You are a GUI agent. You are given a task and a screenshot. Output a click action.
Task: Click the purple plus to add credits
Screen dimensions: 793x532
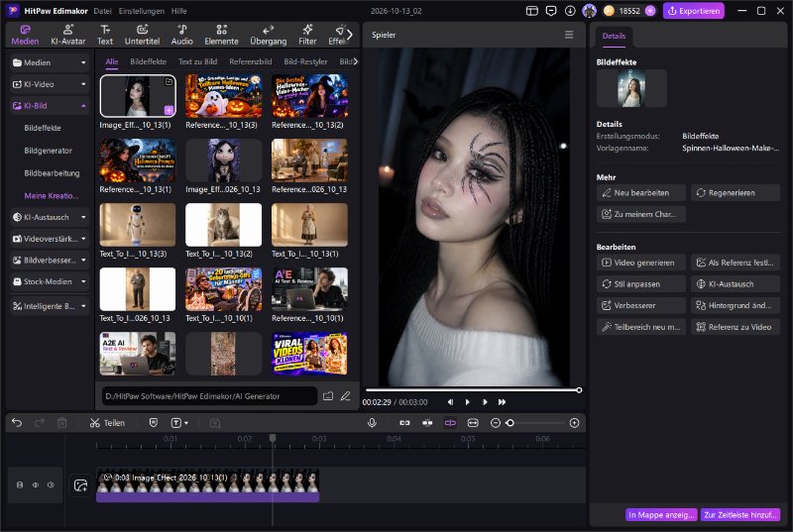pos(650,11)
